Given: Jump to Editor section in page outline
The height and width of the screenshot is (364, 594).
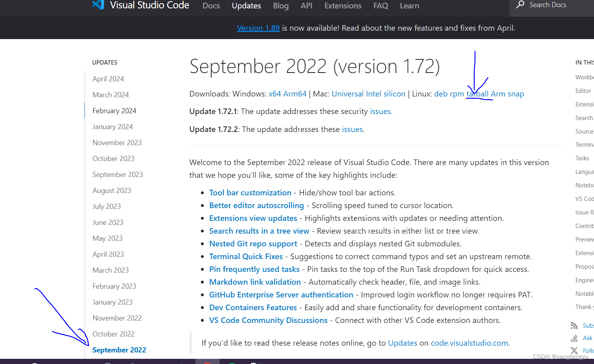Looking at the screenshot, I should point(583,91).
